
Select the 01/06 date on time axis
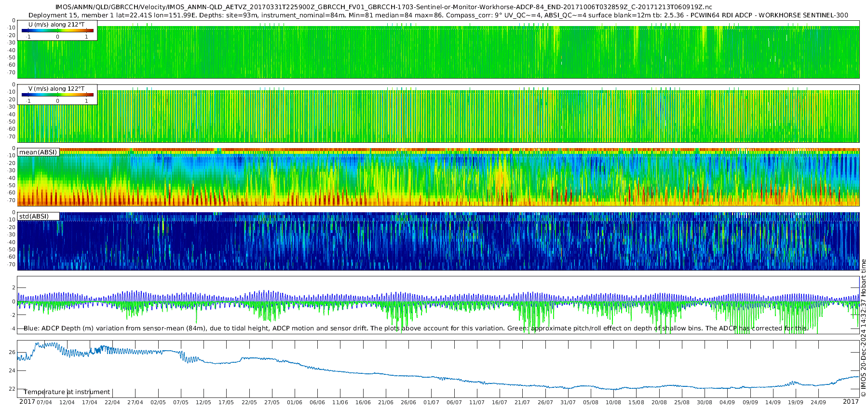(294, 402)
